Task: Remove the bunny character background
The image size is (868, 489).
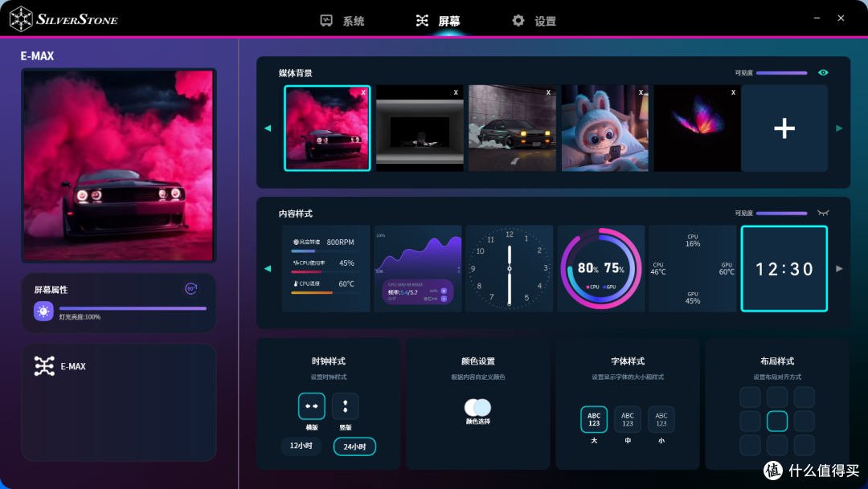Action: (641, 92)
